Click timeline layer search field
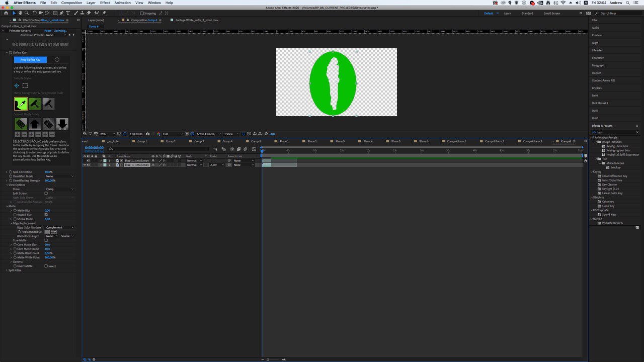 [158, 149]
